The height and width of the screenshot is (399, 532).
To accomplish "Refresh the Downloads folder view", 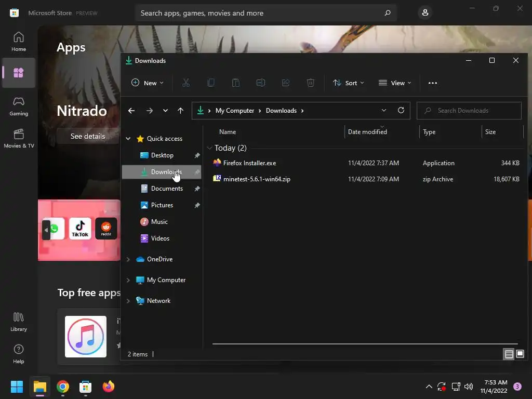I will click(x=401, y=110).
